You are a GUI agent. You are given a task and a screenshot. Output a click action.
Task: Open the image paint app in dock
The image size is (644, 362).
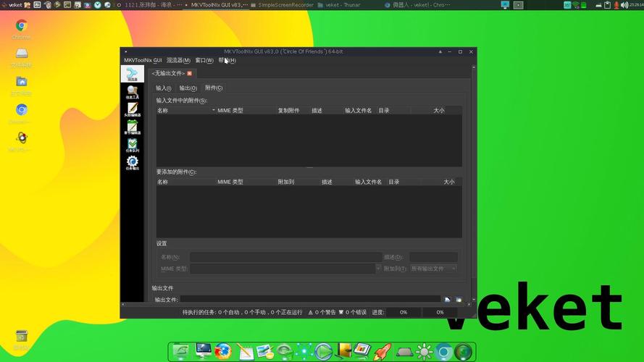(264, 352)
